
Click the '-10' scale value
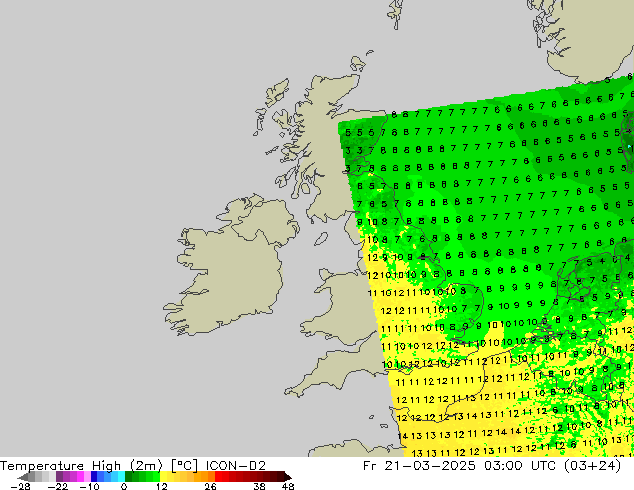(x=89, y=486)
